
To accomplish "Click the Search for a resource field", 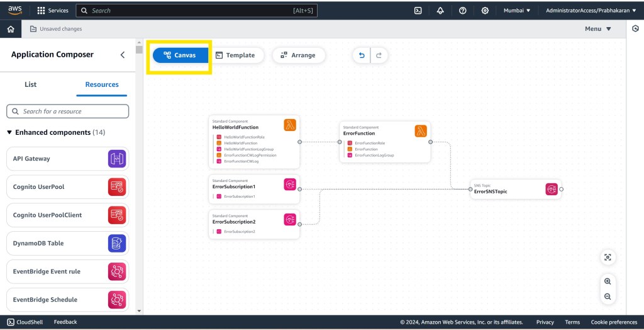I will pos(68,111).
